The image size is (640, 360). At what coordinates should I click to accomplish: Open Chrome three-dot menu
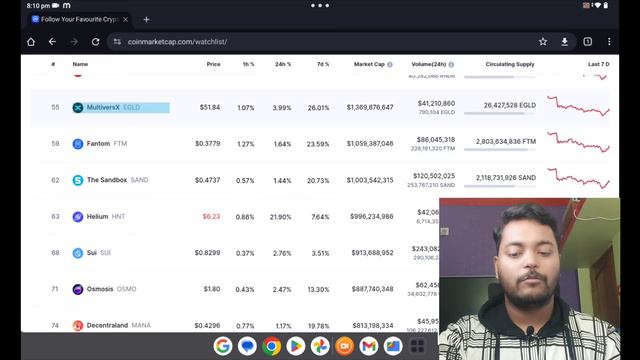pyautogui.click(x=609, y=42)
